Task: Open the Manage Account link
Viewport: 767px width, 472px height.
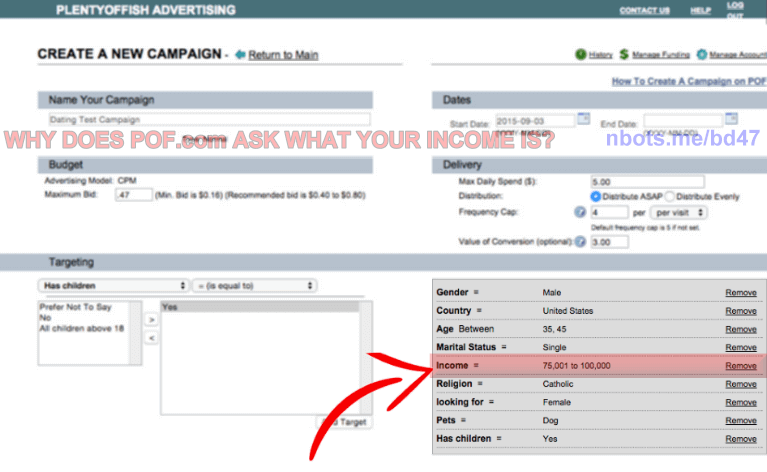Action: [738, 55]
